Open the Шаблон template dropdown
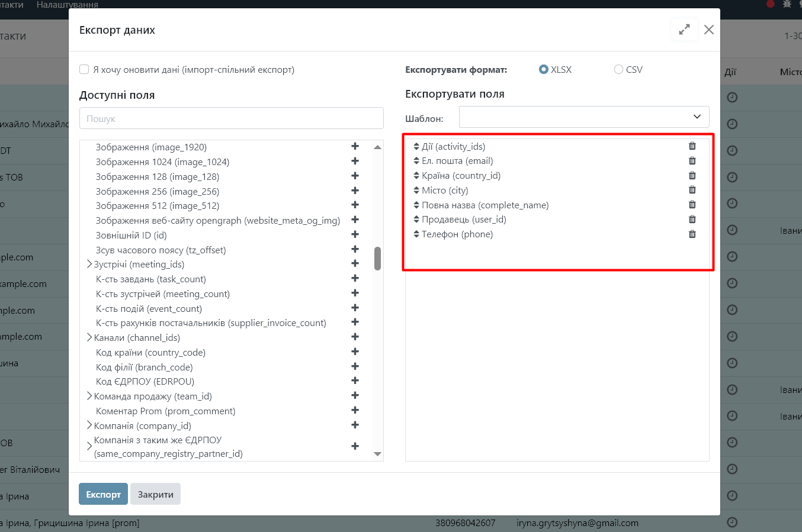The height and width of the screenshot is (532, 802). point(583,117)
